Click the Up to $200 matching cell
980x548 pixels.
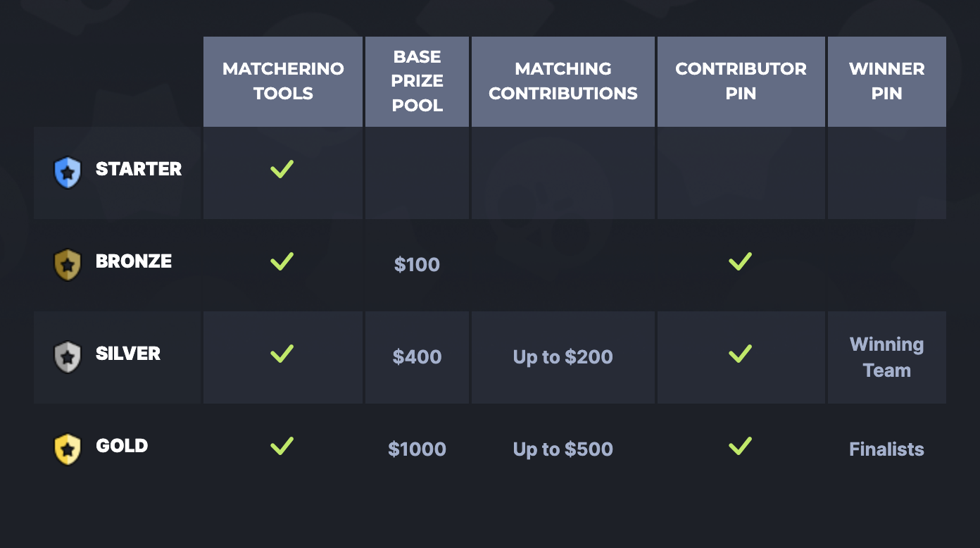coord(563,357)
